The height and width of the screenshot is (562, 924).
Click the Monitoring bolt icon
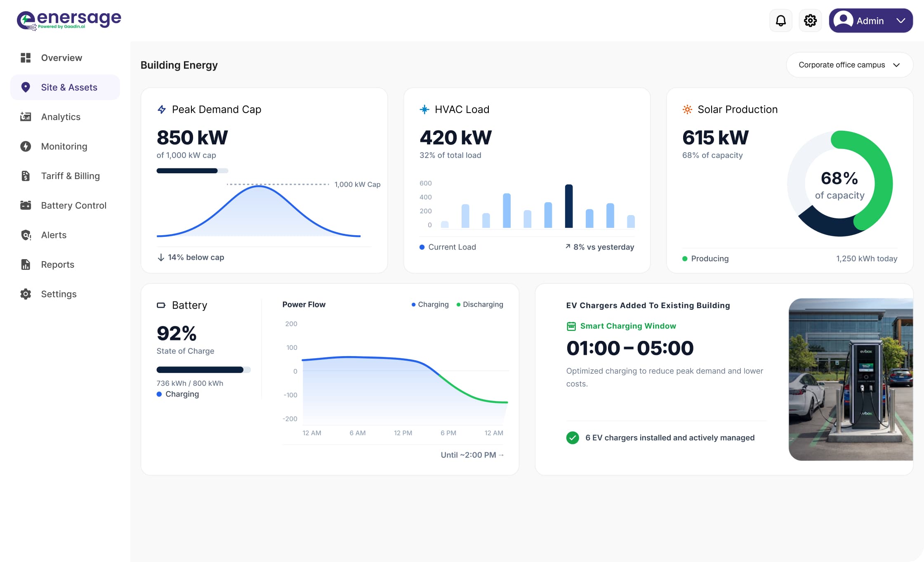pos(26,146)
